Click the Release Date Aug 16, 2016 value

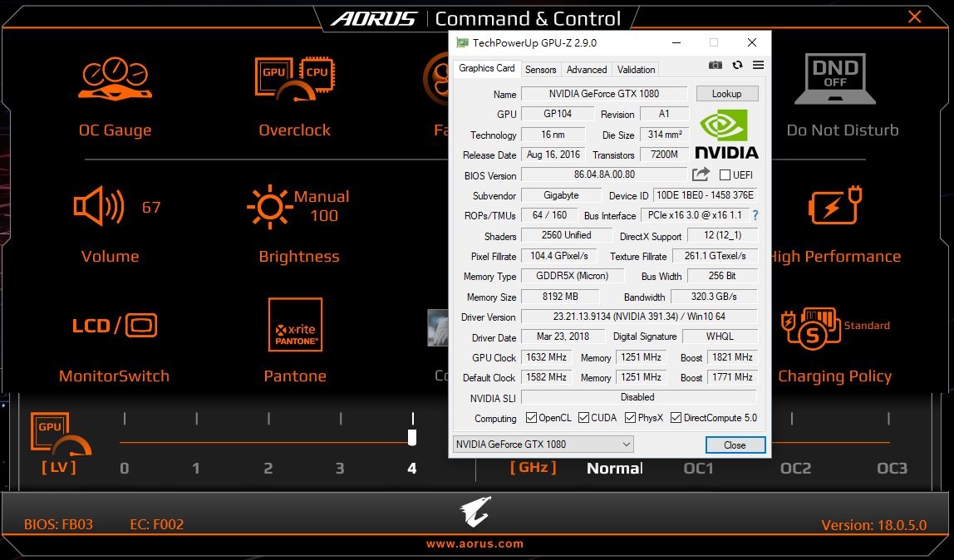pos(553,155)
